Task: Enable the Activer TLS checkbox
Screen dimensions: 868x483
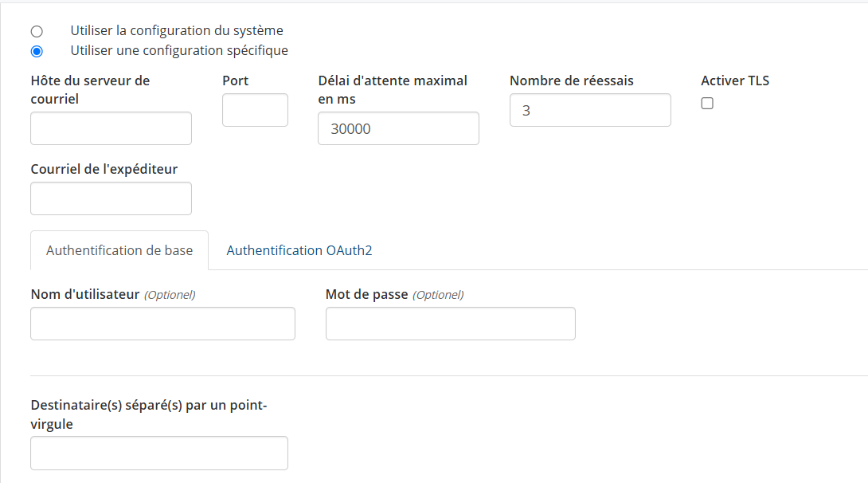Action: pos(706,103)
